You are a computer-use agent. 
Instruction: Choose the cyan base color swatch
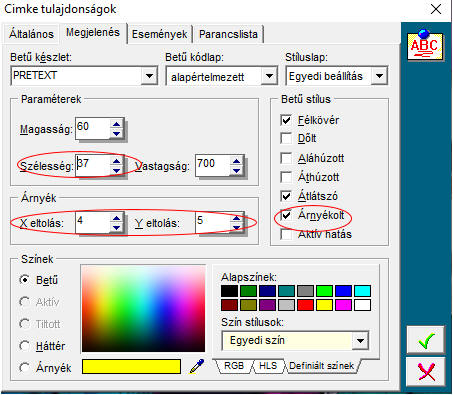coord(363,291)
